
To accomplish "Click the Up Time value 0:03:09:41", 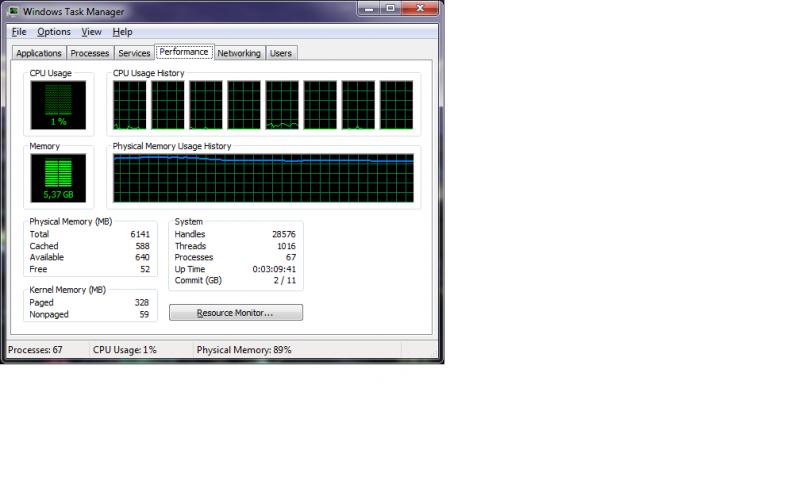I will coord(274,269).
